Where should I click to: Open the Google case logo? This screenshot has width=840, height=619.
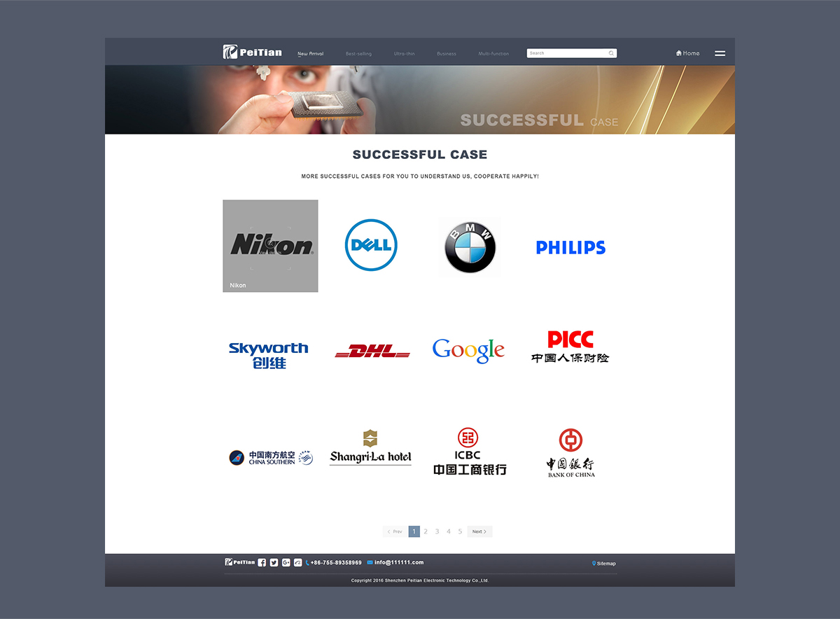click(x=468, y=351)
